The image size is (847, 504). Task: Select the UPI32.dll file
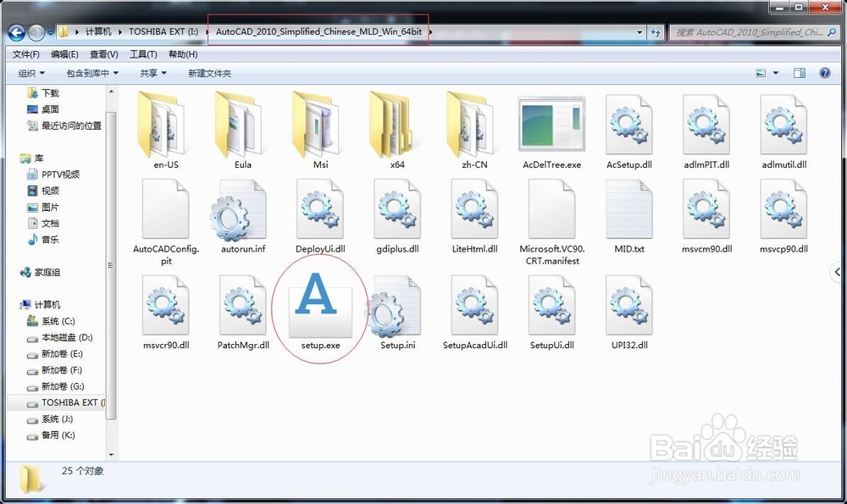pos(628,313)
